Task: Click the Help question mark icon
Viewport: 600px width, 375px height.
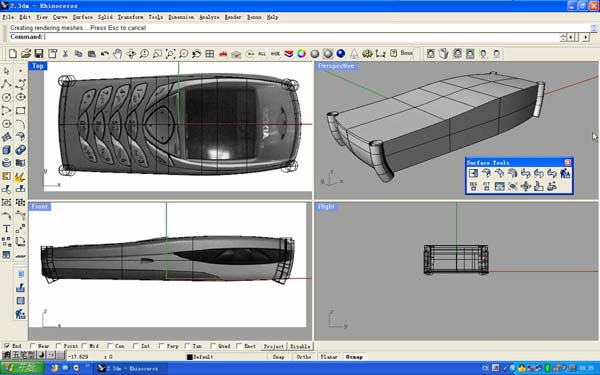Action: click(x=393, y=54)
